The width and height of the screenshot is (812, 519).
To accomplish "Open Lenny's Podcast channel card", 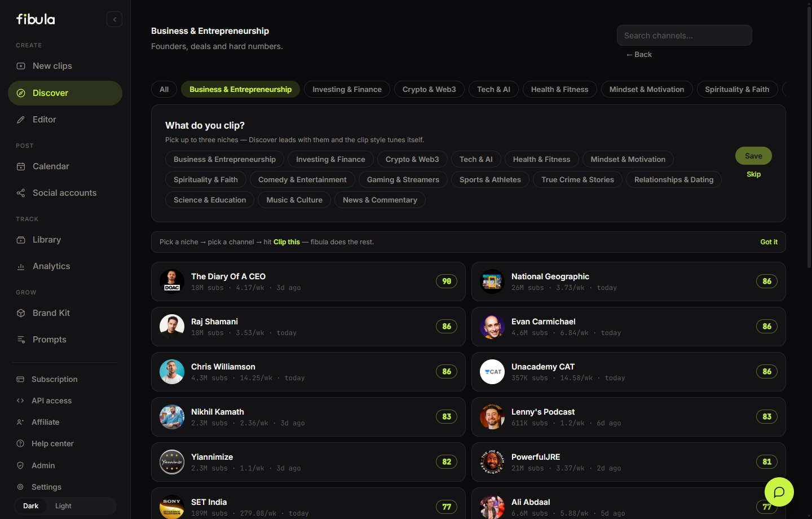I will (x=628, y=417).
